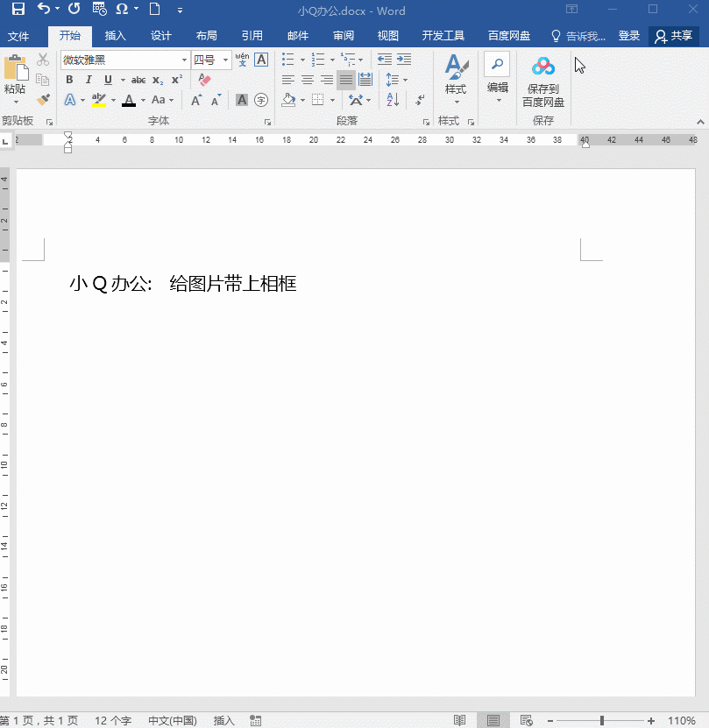Switch to Read Mode in the status bar
709x728 pixels.
click(459, 720)
